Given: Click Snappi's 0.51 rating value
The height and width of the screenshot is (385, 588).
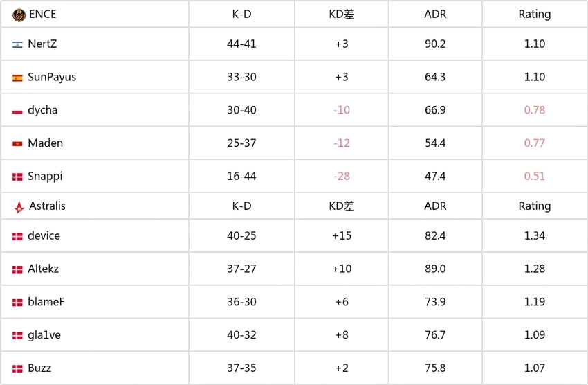Looking at the screenshot, I should coord(534,176).
